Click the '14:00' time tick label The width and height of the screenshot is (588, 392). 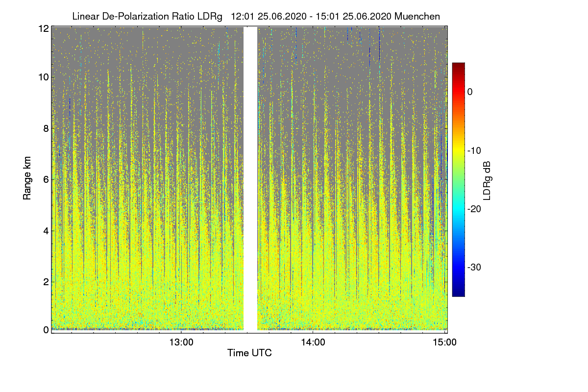(x=313, y=343)
